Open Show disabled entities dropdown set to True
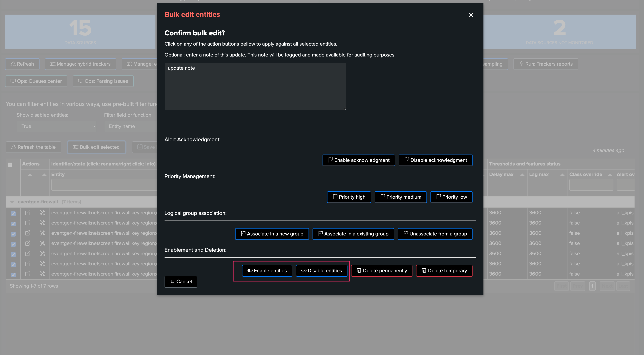Image resolution: width=644 pixels, height=355 pixels. click(57, 126)
